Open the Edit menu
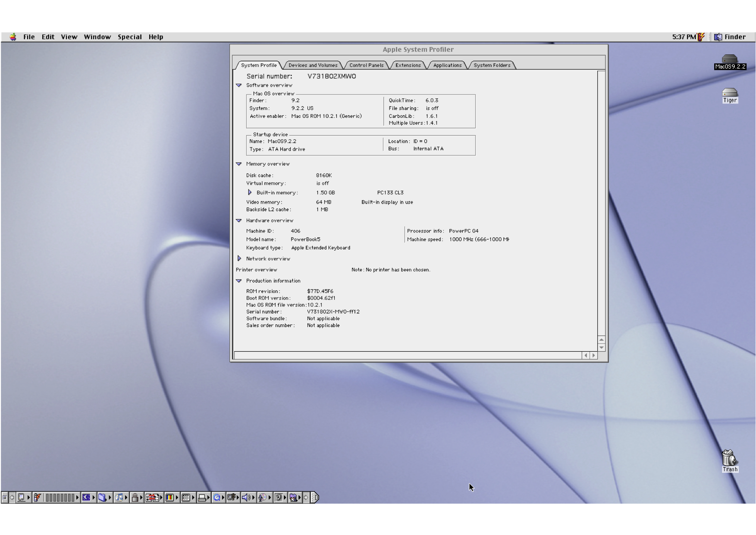 tap(48, 37)
